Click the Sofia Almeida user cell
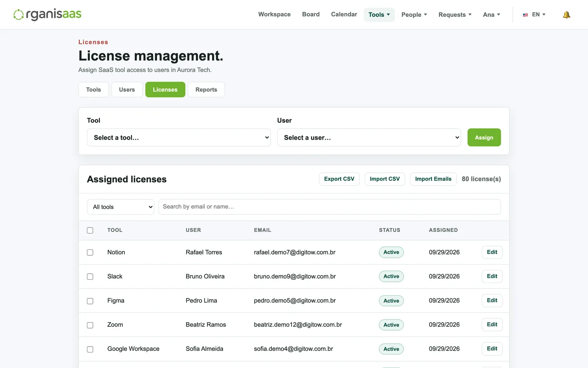Screen dimensions: 588x368 tap(205, 349)
